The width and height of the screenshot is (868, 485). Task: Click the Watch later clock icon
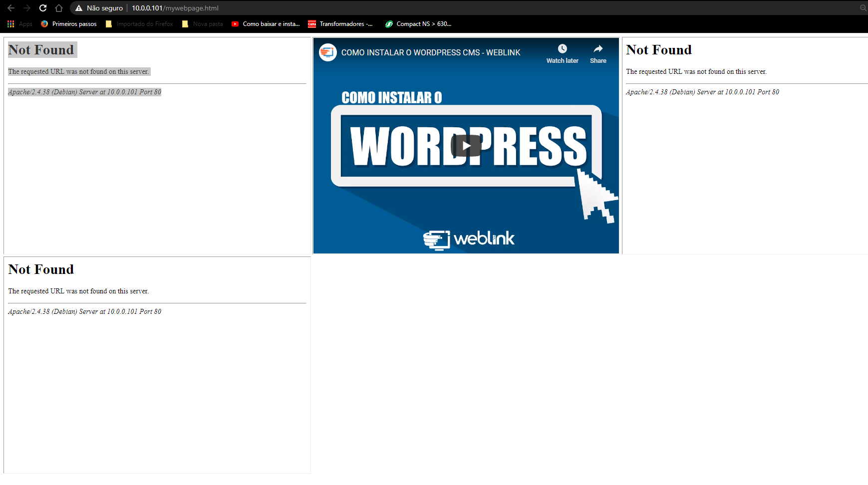[x=563, y=48]
